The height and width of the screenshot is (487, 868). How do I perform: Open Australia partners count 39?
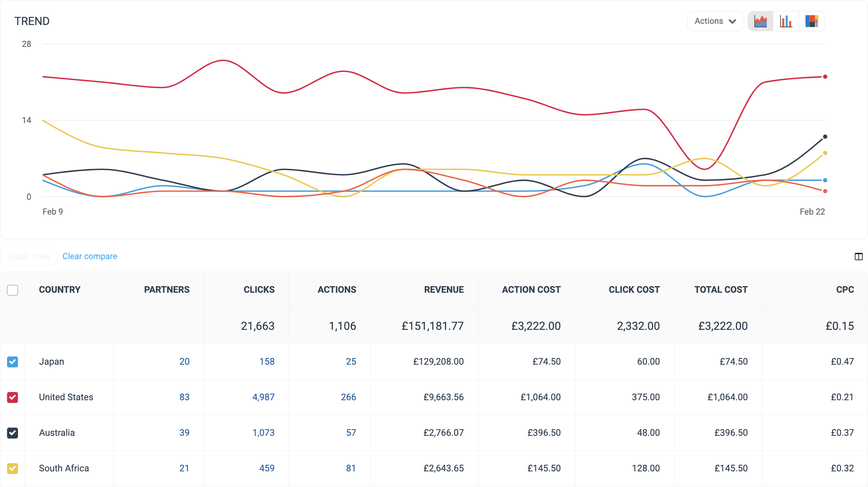(184, 433)
